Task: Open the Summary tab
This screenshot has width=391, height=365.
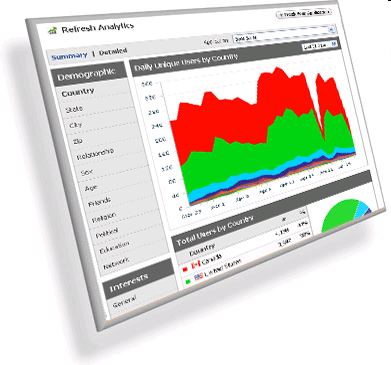Action: [x=69, y=56]
